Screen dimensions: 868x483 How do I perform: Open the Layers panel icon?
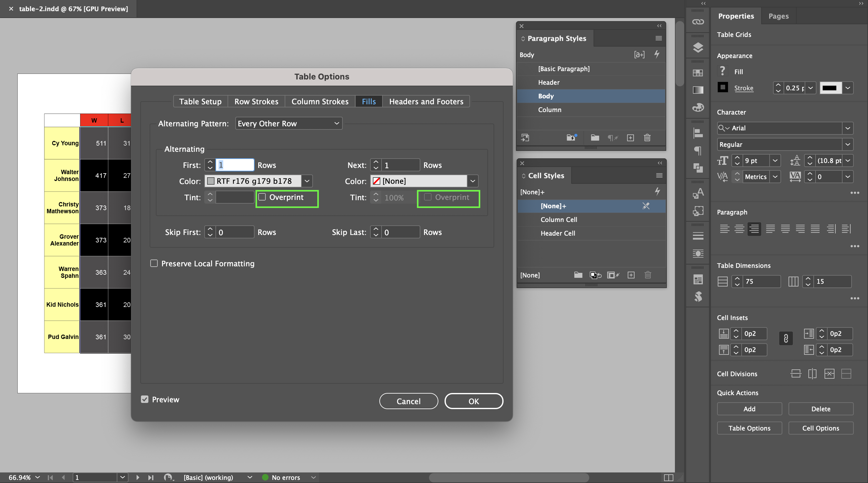pos(698,47)
